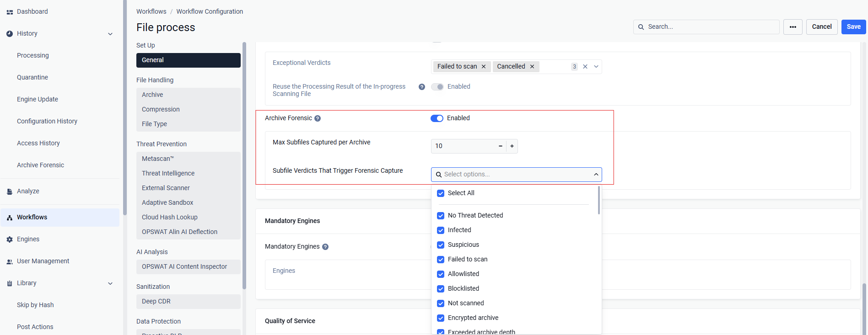Open the Metascan threat prevention section

pos(189,159)
